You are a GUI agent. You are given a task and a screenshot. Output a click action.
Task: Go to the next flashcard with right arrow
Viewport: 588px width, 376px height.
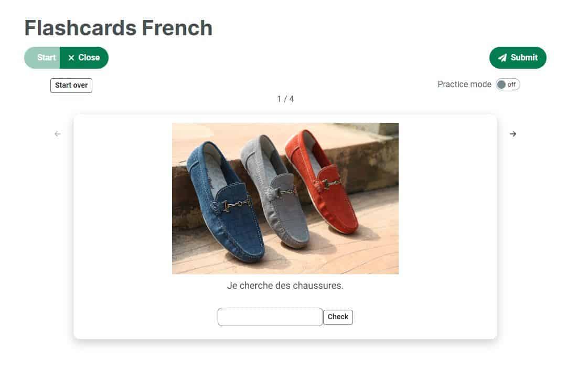pyautogui.click(x=512, y=134)
